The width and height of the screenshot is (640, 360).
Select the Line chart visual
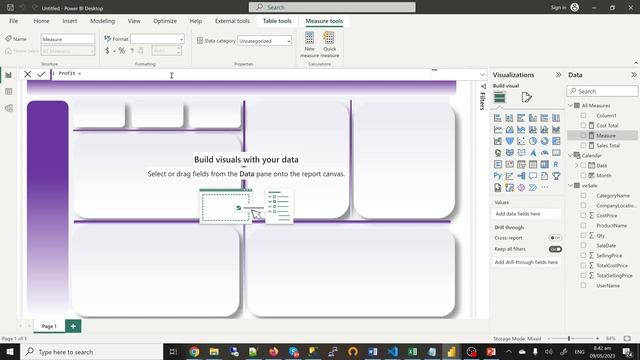(498, 129)
